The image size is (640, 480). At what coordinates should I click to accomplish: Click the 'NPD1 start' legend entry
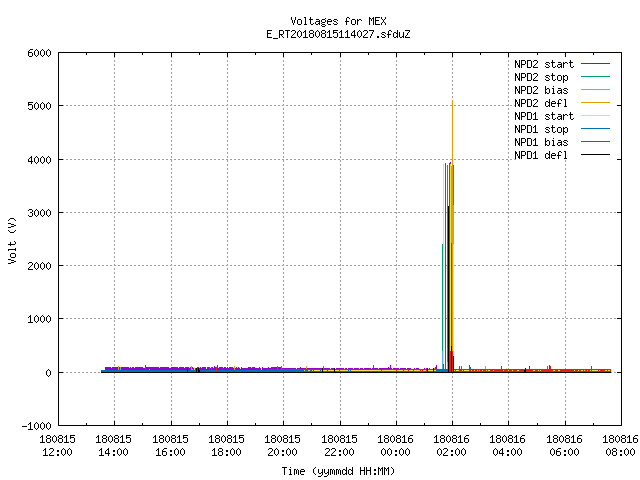[x=562, y=116]
